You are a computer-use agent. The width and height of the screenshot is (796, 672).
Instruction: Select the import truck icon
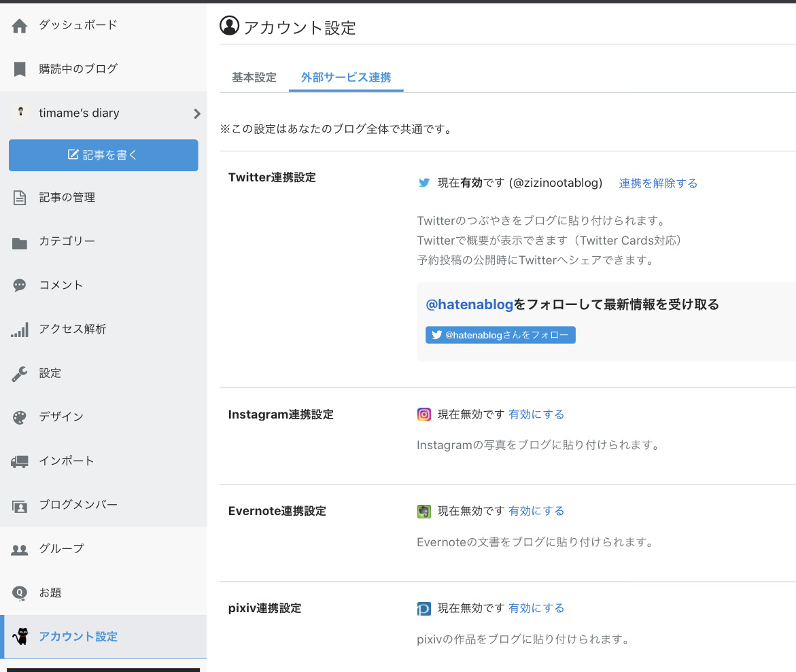(20, 461)
